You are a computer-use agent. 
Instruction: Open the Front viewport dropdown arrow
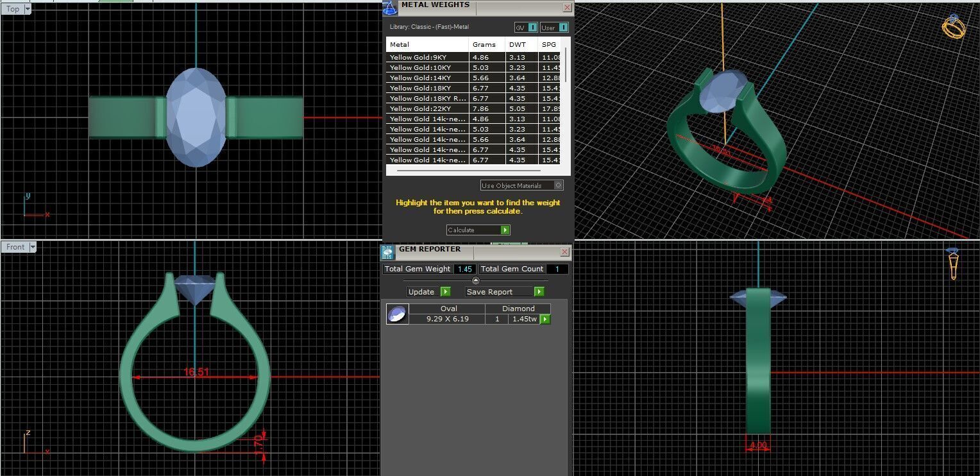click(x=33, y=247)
